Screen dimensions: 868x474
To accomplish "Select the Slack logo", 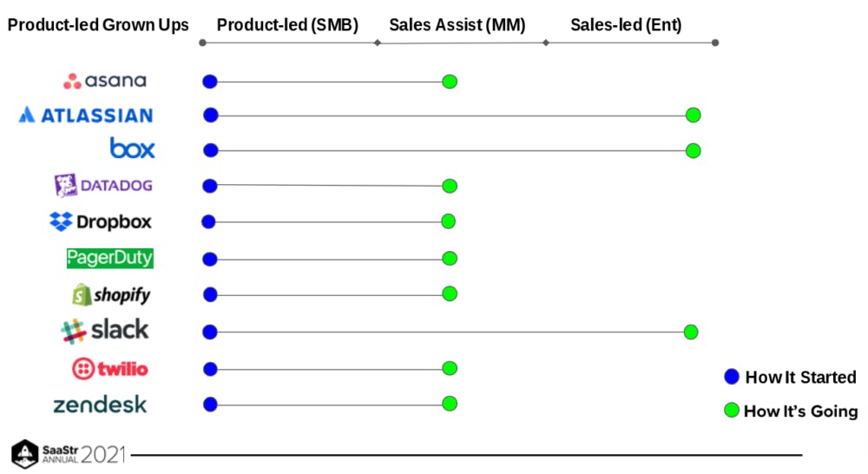I will point(105,331).
